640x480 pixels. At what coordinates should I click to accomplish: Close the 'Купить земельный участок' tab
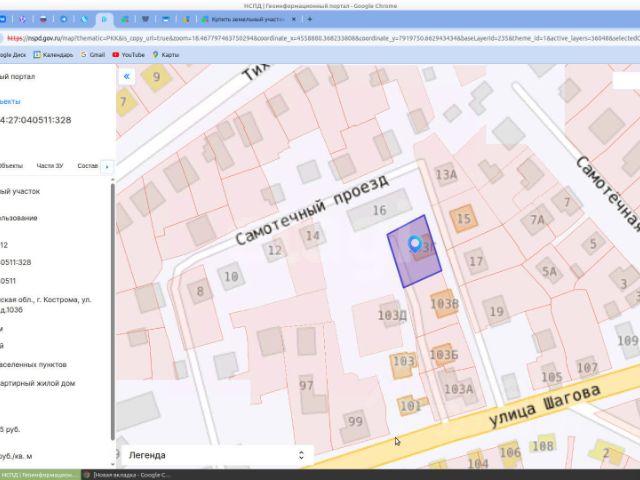pyautogui.click(x=293, y=19)
